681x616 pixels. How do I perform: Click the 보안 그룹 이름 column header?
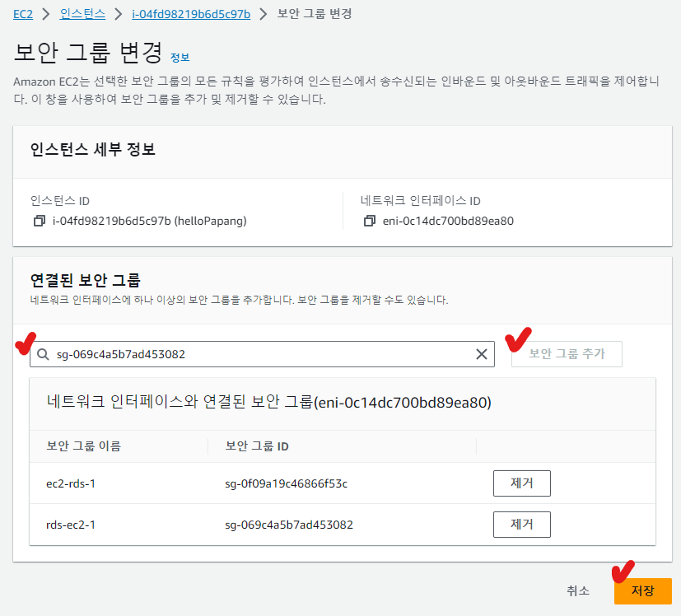(84, 446)
